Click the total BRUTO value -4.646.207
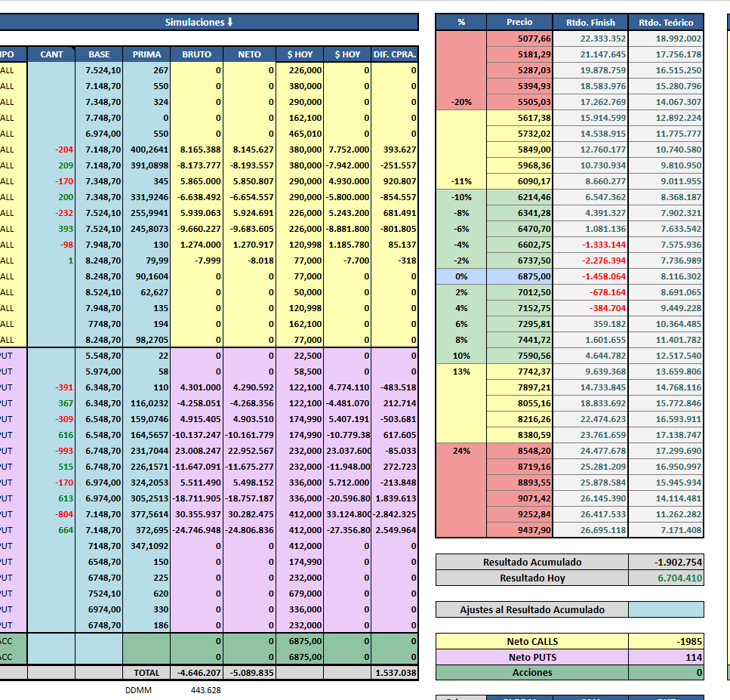Viewport: 730px width, 700px height. tap(196, 673)
